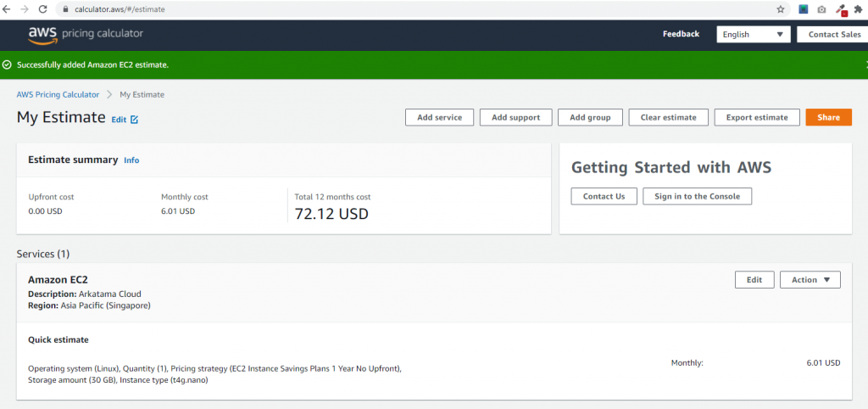Click the success checkmark icon in the green banner
868x409 pixels.
click(x=7, y=64)
